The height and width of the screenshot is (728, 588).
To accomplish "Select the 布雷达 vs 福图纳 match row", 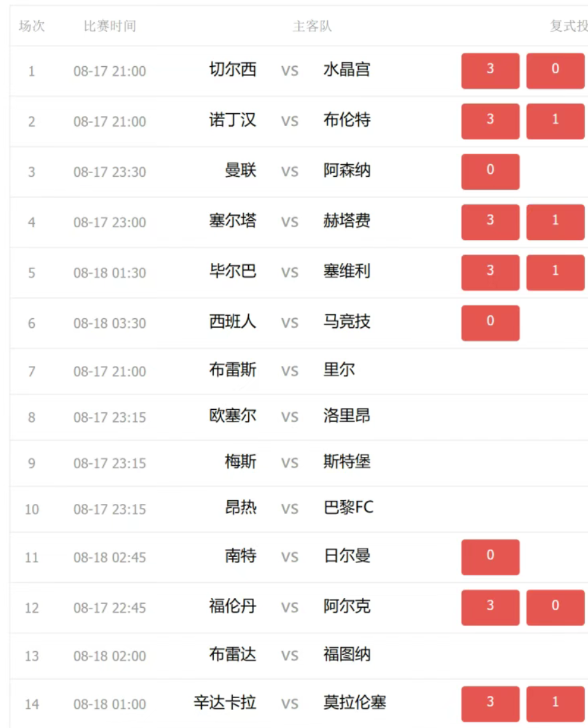I will pos(298,655).
